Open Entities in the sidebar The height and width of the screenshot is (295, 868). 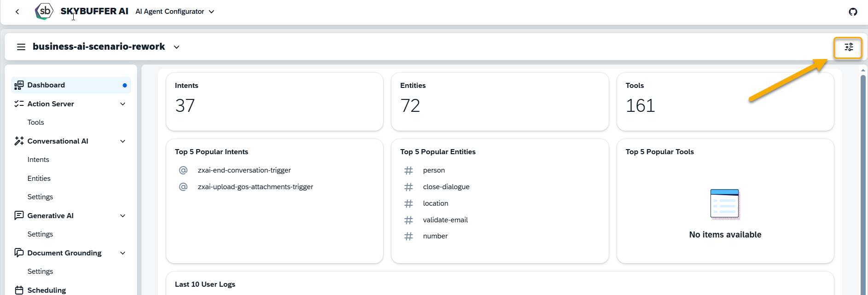tap(39, 179)
